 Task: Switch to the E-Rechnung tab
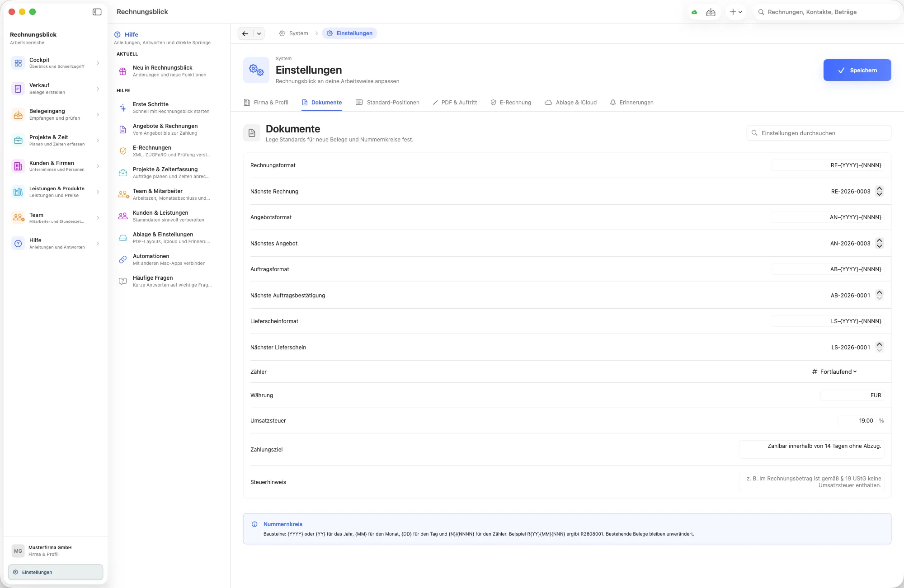pyautogui.click(x=511, y=103)
